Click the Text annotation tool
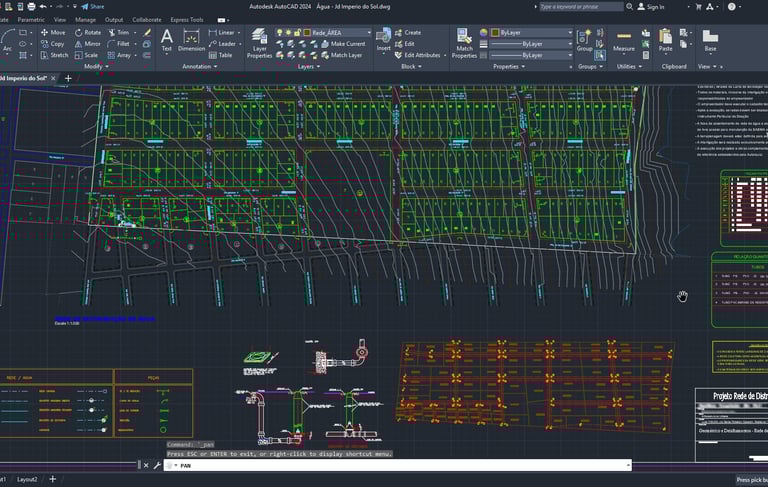This screenshot has width=768, height=487. (x=166, y=39)
